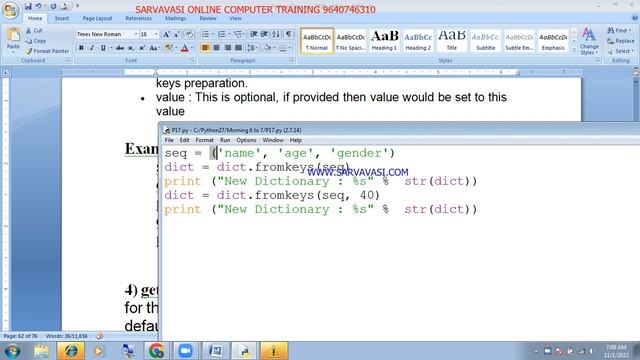Open the font size dropdown
The height and width of the screenshot is (360, 640).
[x=156, y=34]
